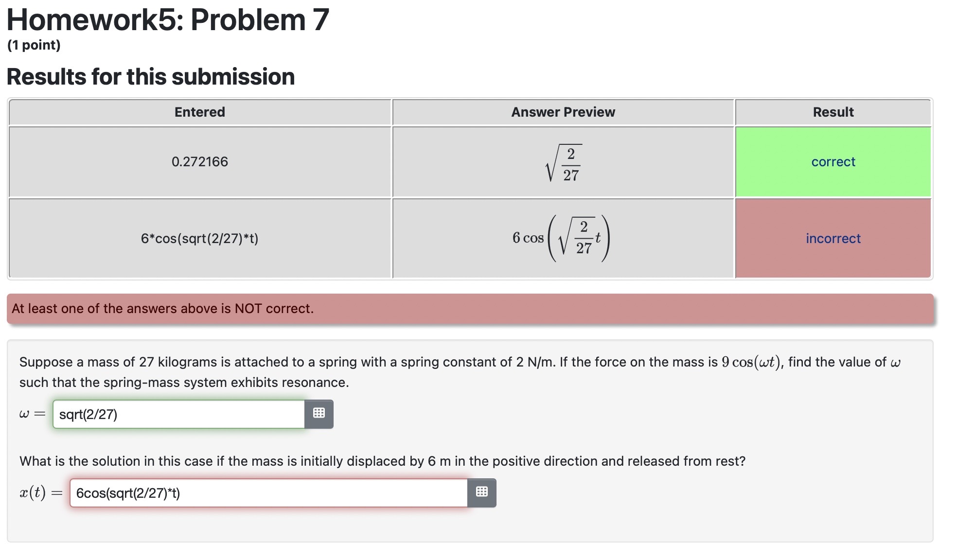Select the Entered column header

point(199,112)
